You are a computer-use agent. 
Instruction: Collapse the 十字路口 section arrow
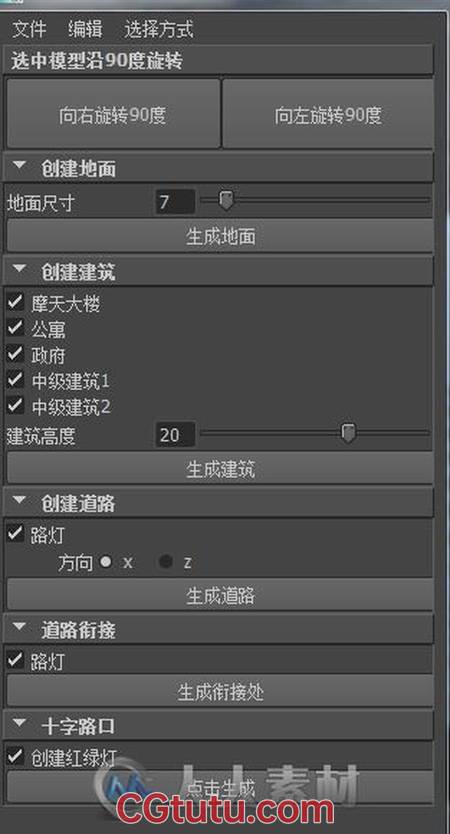[x=20, y=724]
